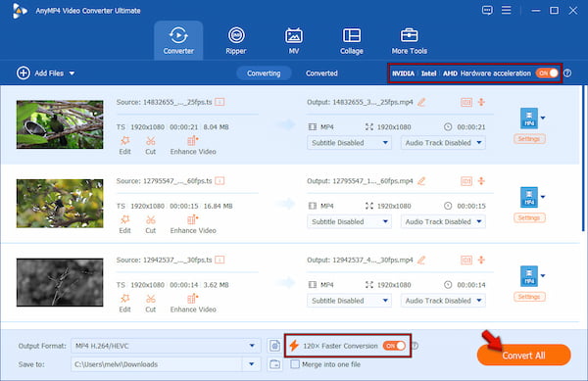Show the Converted list tab

click(321, 73)
